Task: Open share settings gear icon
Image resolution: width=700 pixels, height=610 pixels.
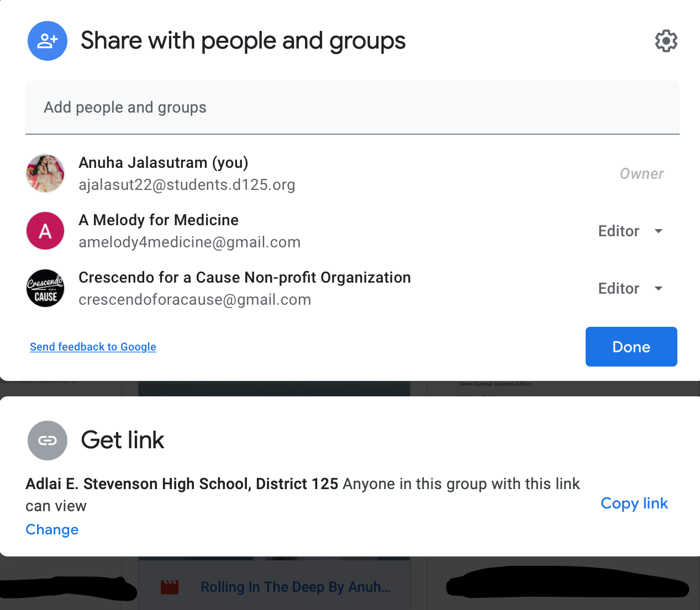Action: coord(666,41)
